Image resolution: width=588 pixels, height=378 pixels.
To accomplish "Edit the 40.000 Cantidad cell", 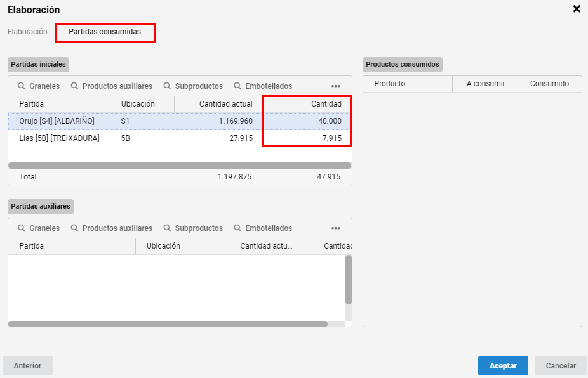I will (307, 121).
